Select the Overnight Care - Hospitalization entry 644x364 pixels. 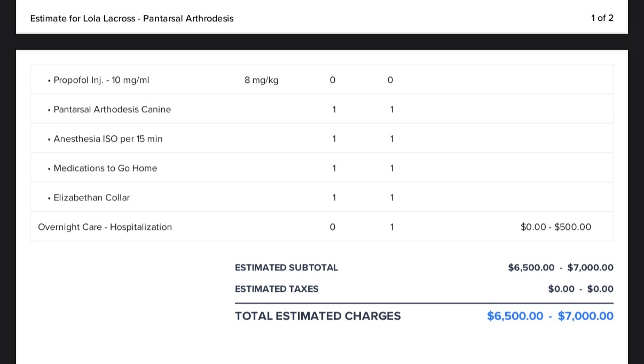(105, 227)
